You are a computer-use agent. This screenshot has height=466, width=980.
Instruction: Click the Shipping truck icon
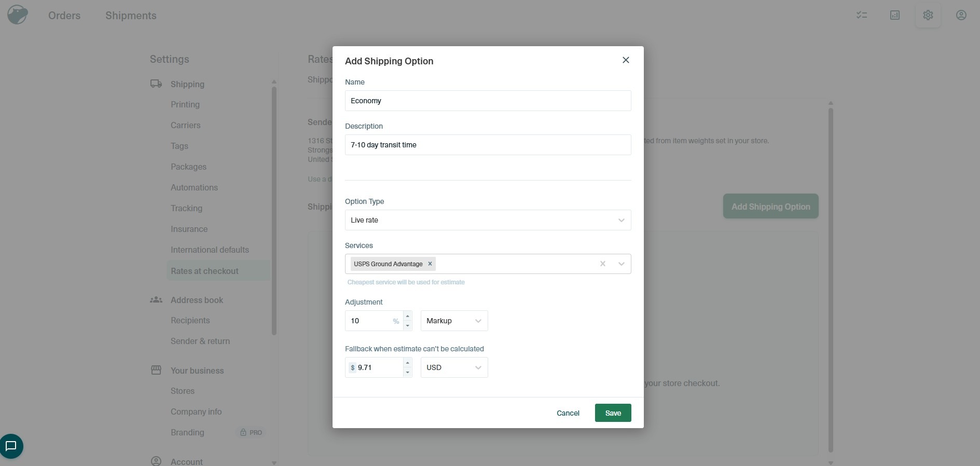(156, 84)
